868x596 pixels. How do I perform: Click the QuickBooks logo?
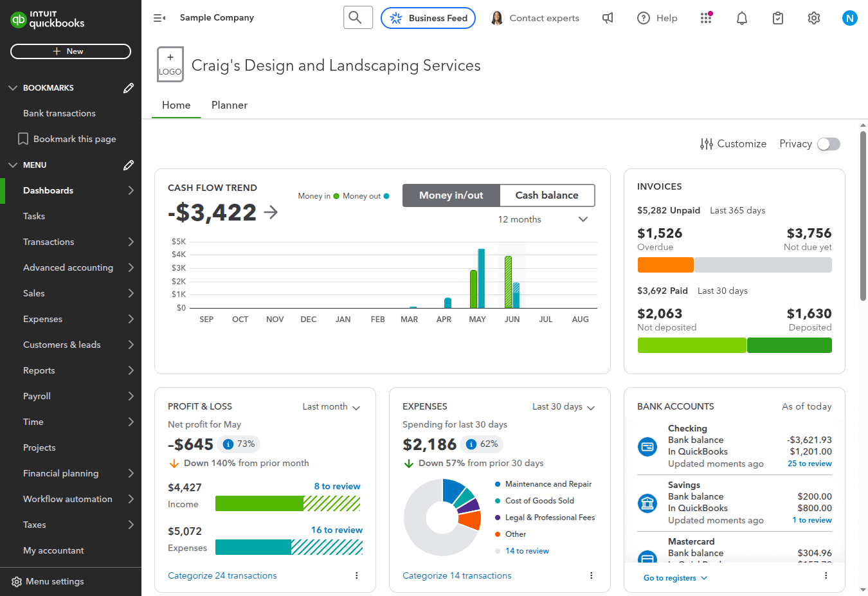pos(48,19)
